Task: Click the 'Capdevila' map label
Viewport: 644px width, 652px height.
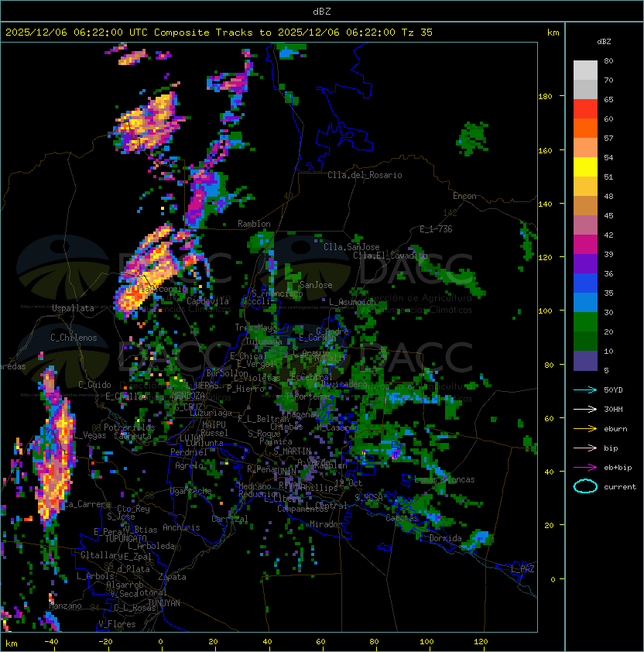Action: (208, 301)
